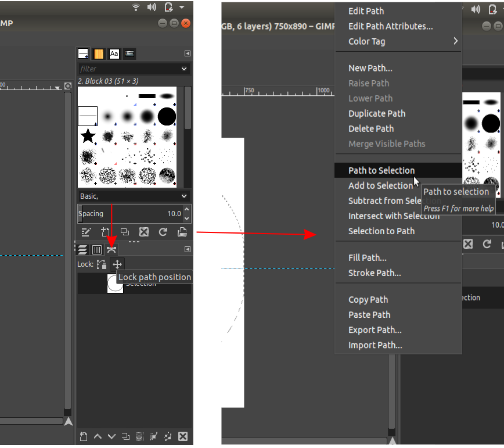Image resolution: width=504 pixels, height=448 pixels.
Task: Open the brushes panel configure menu button
Action: coord(188,53)
